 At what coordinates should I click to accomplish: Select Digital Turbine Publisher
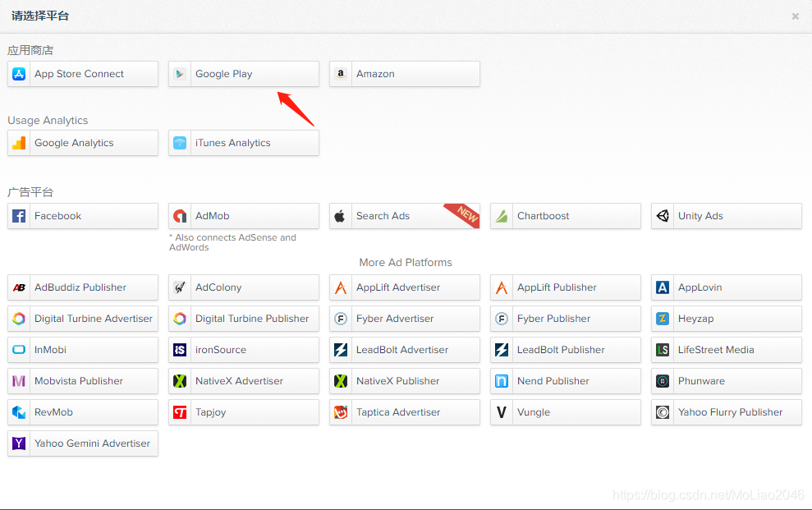click(x=243, y=319)
